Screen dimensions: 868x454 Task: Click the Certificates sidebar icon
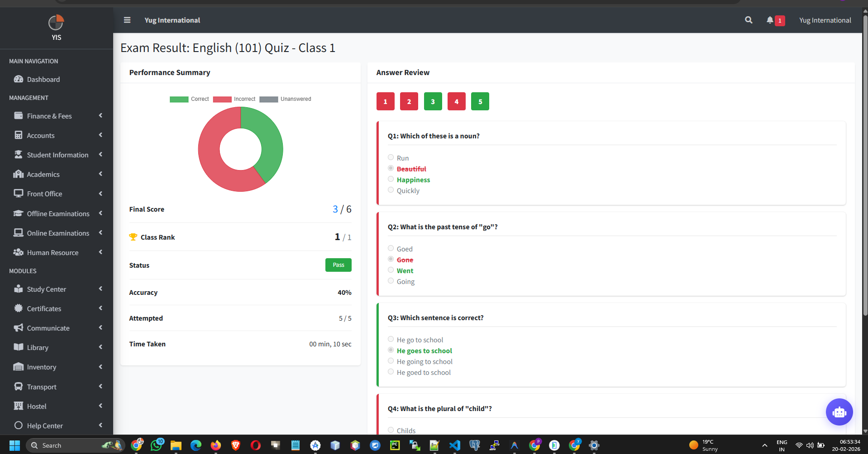pyautogui.click(x=18, y=308)
